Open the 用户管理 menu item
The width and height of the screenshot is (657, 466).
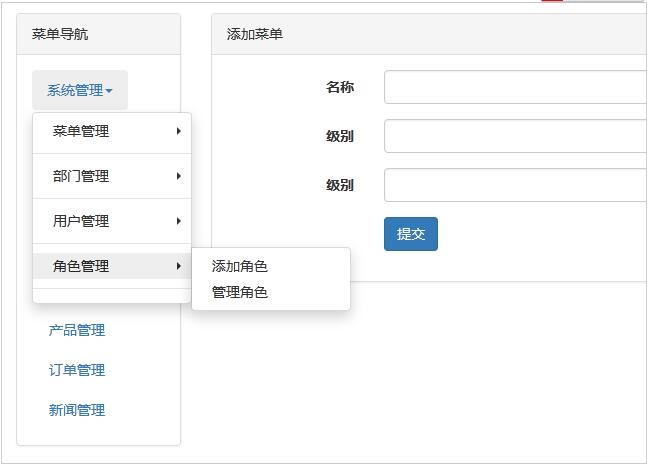pos(81,221)
